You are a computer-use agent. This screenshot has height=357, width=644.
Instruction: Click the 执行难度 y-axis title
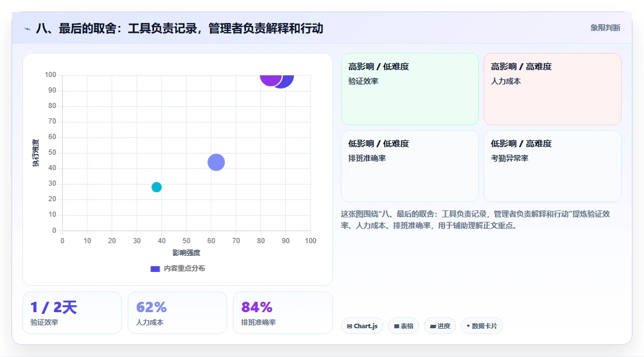pyautogui.click(x=36, y=153)
